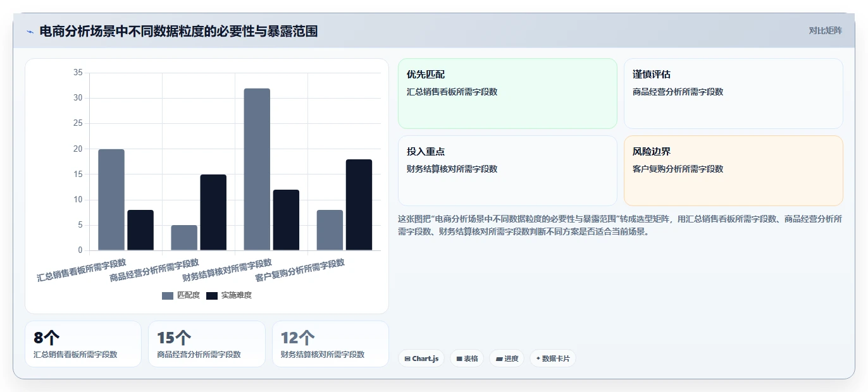Click 匹配度 bar for 汇总销售看板

pyautogui.click(x=111, y=200)
